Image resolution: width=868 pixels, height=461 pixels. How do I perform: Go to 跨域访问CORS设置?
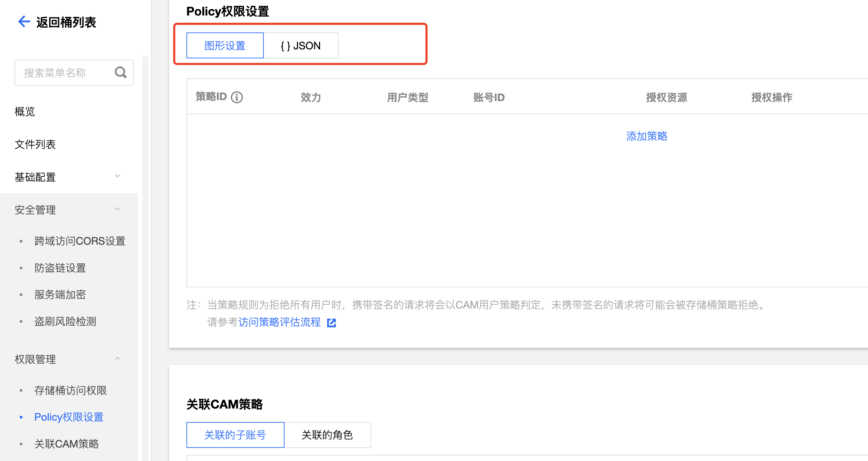coord(80,241)
